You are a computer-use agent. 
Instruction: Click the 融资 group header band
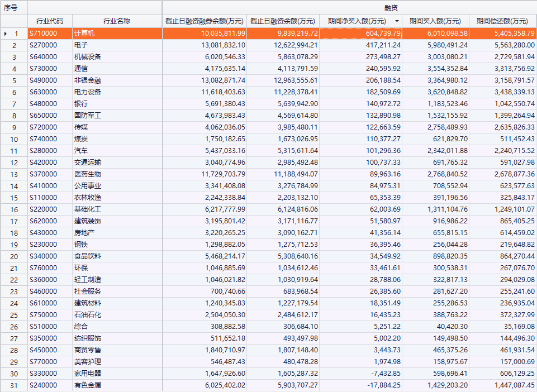pyautogui.click(x=349, y=8)
